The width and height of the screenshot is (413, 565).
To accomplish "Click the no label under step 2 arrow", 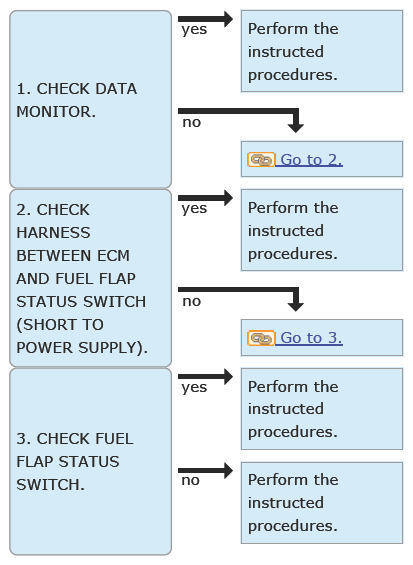I will tap(191, 301).
